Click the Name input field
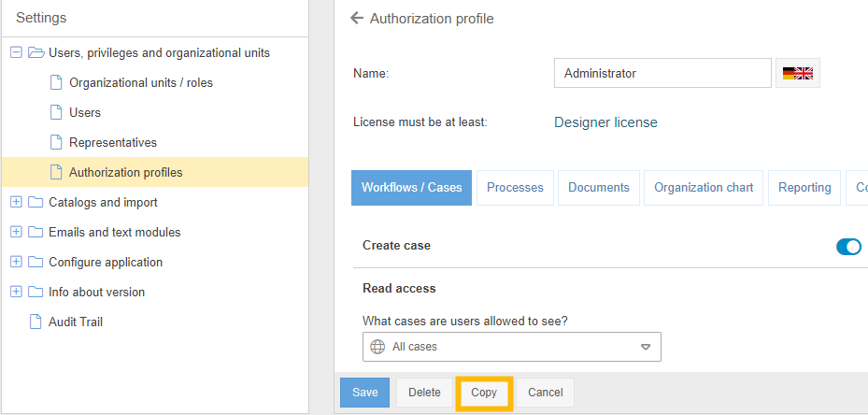Viewport: 868px width, 415px height. tap(662, 73)
